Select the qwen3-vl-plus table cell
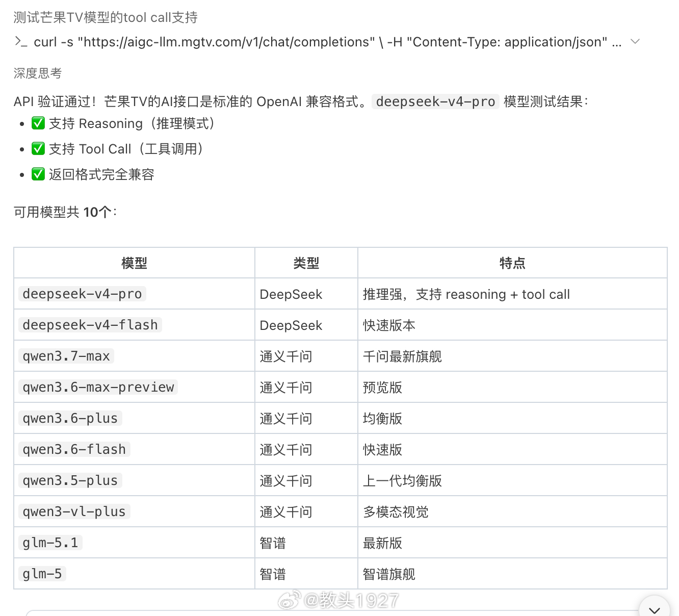Image resolution: width=679 pixels, height=616 pixels. point(134,511)
